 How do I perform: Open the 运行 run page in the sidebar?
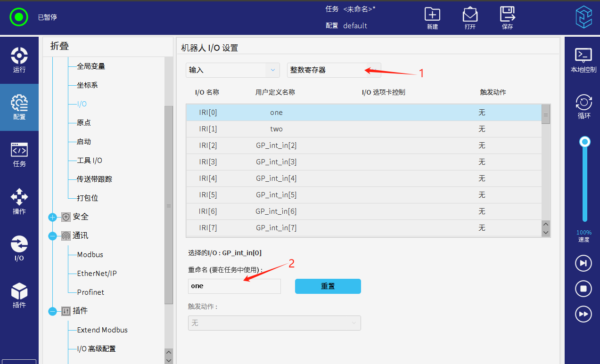(x=19, y=60)
